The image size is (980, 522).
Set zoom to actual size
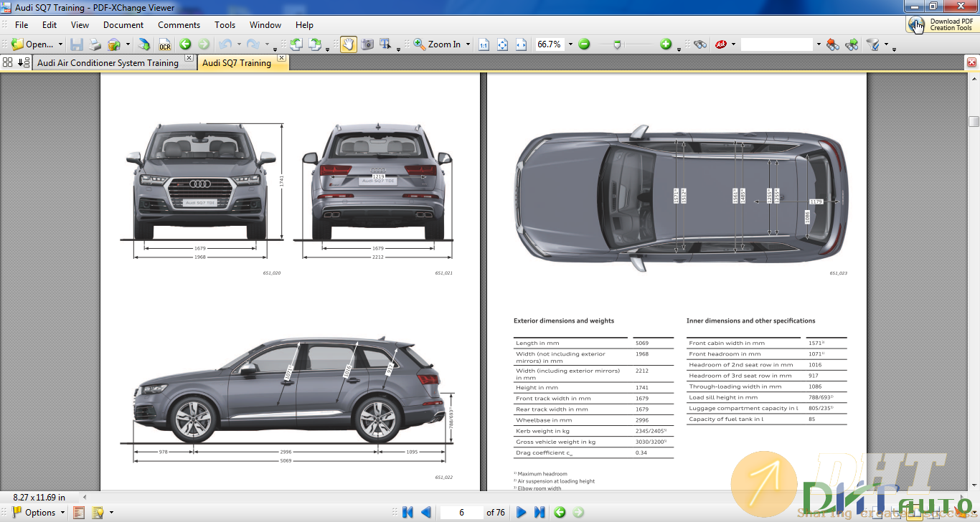point(484,44)
